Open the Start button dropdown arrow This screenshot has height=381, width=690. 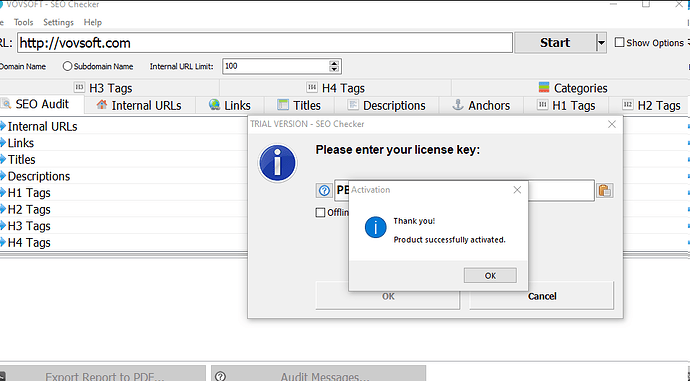click(x=601, y=43)
